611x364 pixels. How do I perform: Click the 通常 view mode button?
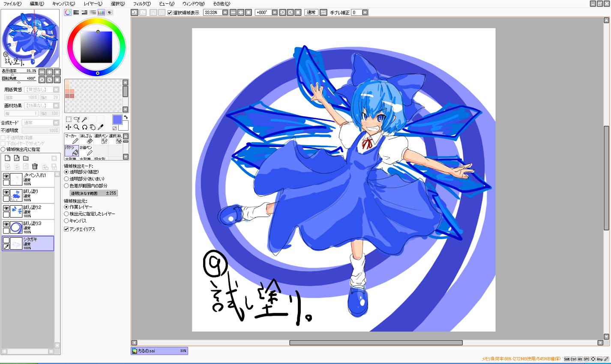(x=311, y=12)
